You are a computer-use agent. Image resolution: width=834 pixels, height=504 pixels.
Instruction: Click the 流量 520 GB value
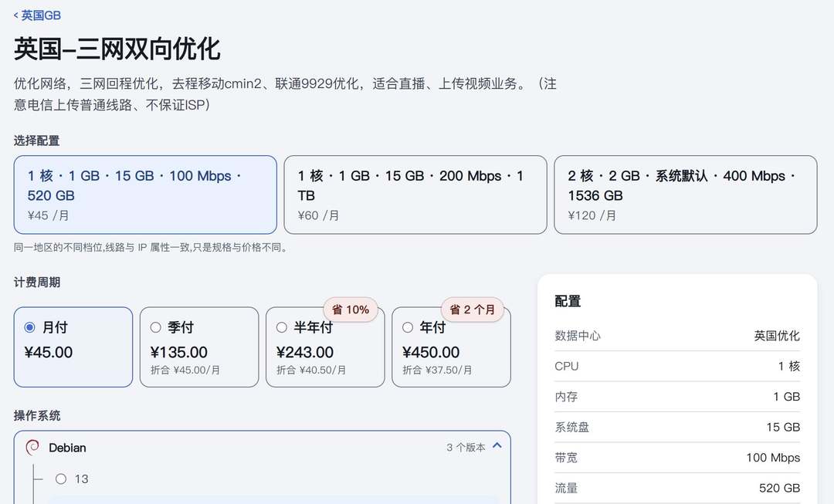[779, 488]
